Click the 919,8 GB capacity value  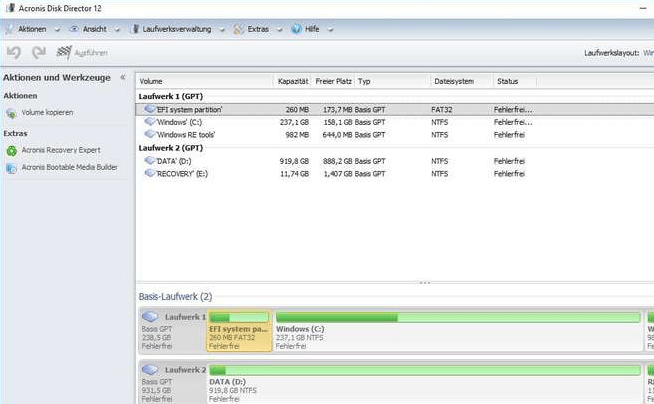[294, 161]
